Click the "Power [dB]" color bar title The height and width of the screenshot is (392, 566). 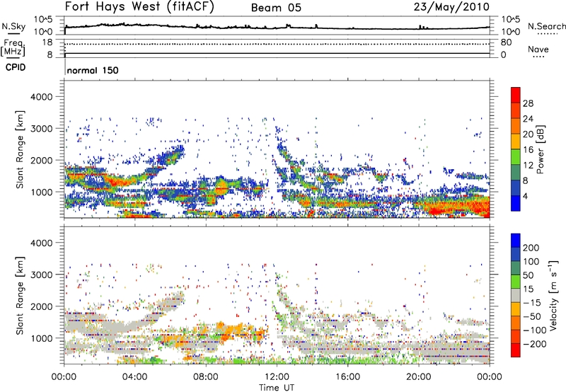541,149
